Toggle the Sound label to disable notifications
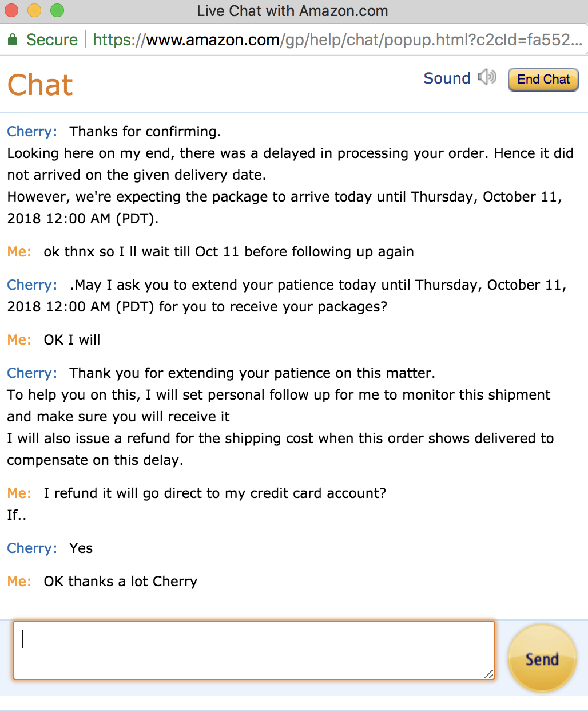The image size is (588, 711). pyautogui.click(x=447, y=78)
